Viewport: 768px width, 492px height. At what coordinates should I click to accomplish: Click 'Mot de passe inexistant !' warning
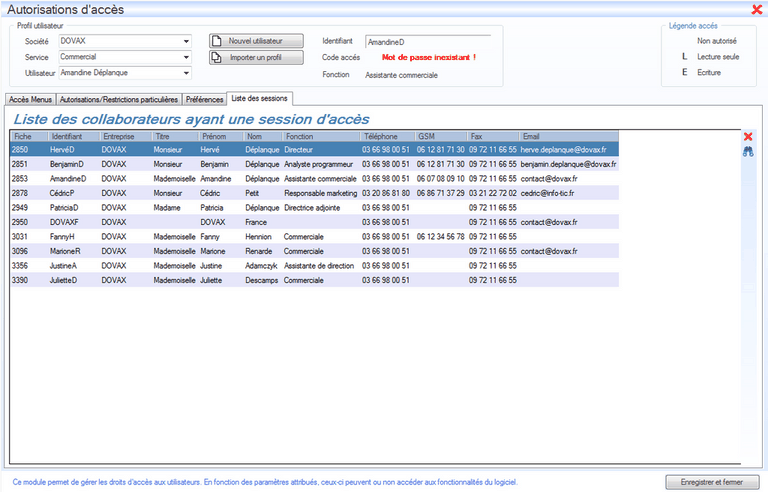[x=429, y=57]
